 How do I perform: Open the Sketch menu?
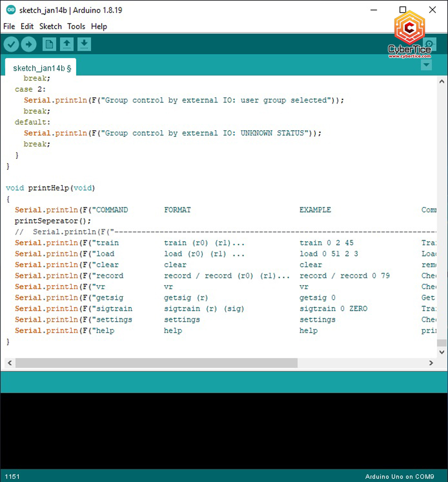point(50,26)
